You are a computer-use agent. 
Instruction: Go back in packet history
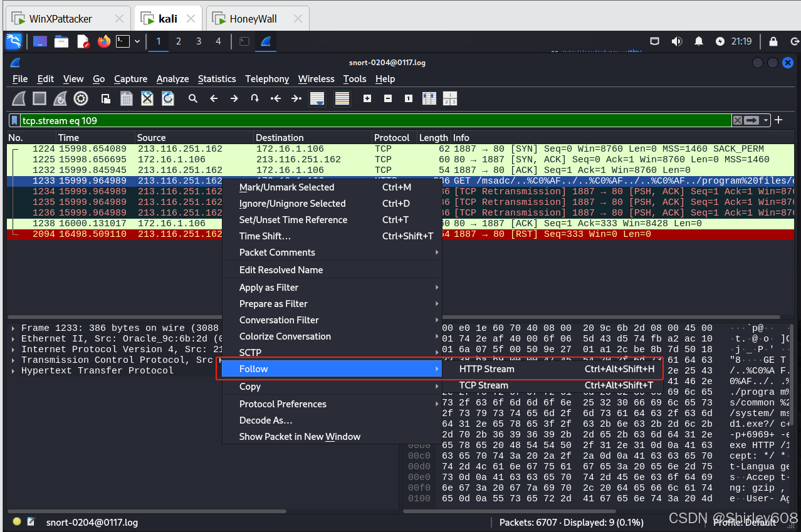coord(214,98)
